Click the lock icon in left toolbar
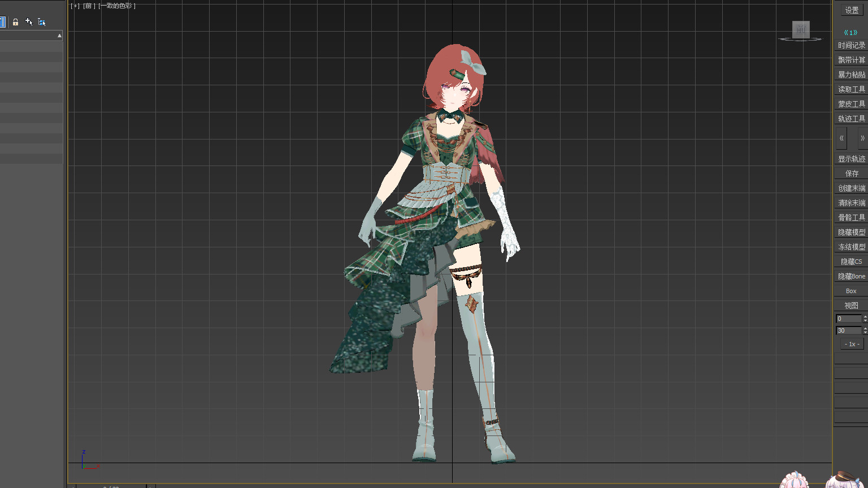The height and width of the screenshot is (488, 868). 15,22
